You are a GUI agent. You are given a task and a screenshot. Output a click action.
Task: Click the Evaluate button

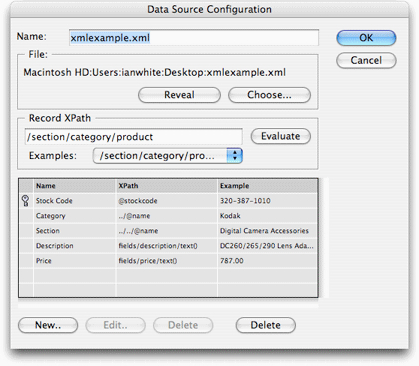(280, 136)
